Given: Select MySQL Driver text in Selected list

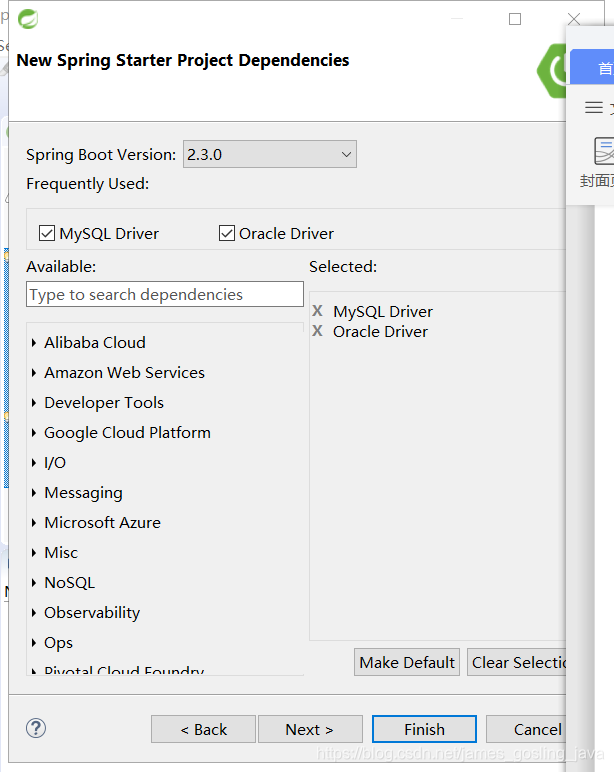Looking at the screenshot, I should 383,312.
